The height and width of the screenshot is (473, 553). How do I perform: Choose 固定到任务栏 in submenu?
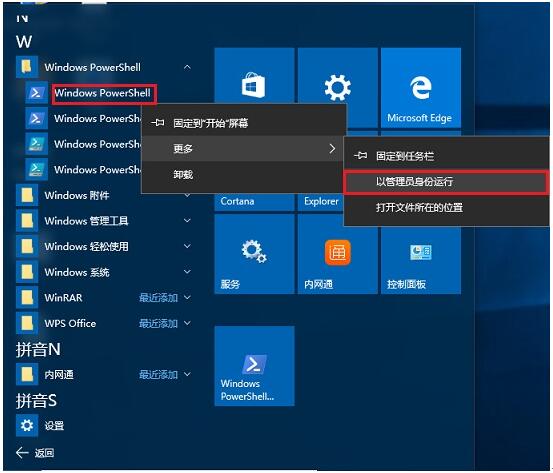pyautogui.click(x=446, y=156)
